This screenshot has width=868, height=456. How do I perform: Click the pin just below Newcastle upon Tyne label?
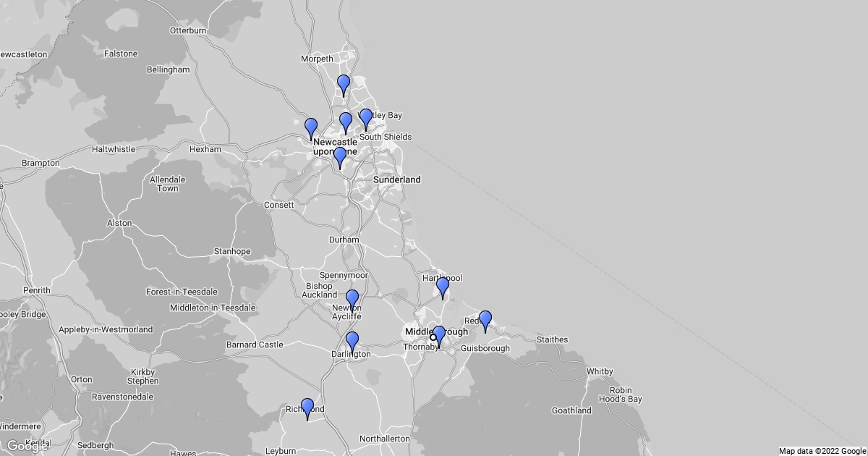(340, 156)
